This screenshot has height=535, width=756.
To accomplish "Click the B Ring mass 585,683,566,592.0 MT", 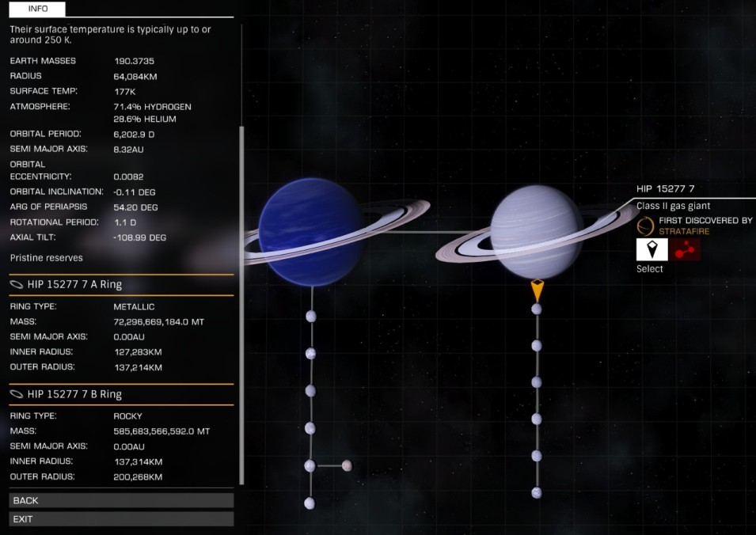I will 161,431.
